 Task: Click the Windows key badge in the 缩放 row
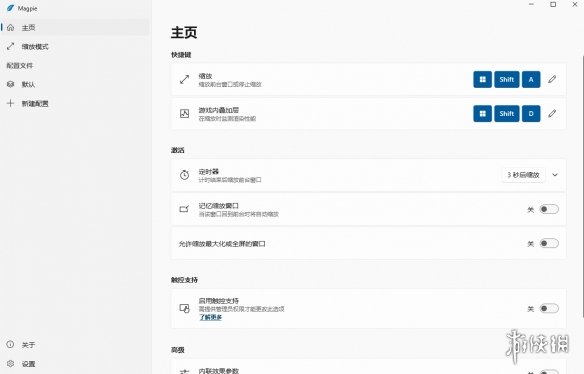(482, 79)
